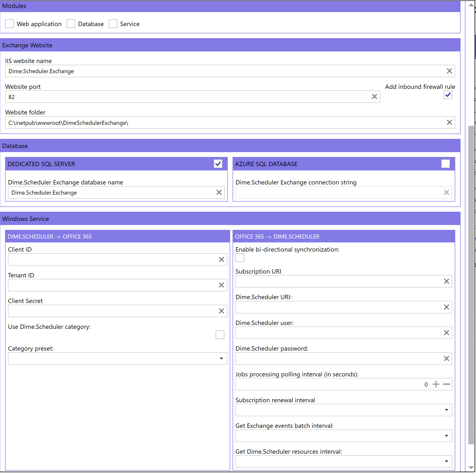Viewport: 476px width, 473px height.
Task: Clear the IIS website name field
Action: coord(449,71)
